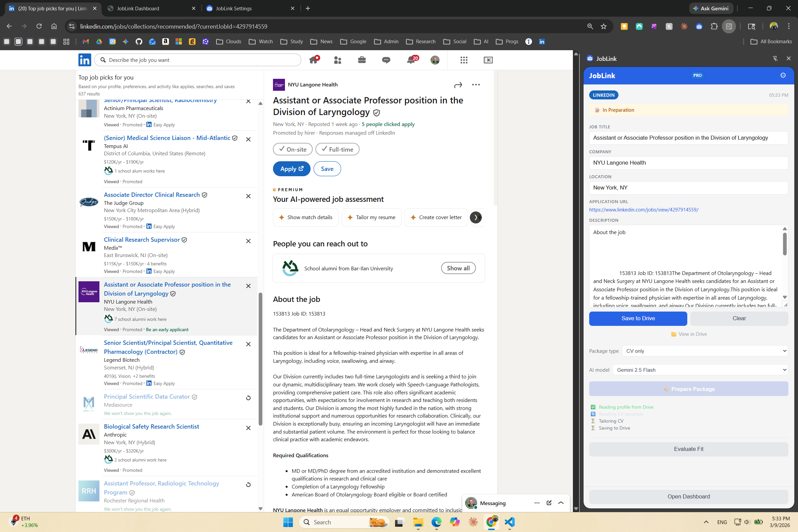Image resolution: width=798 pixels, height=532 pixels.
Task: Click the LinkedIn Learning video icon
Action: point(488,60)
